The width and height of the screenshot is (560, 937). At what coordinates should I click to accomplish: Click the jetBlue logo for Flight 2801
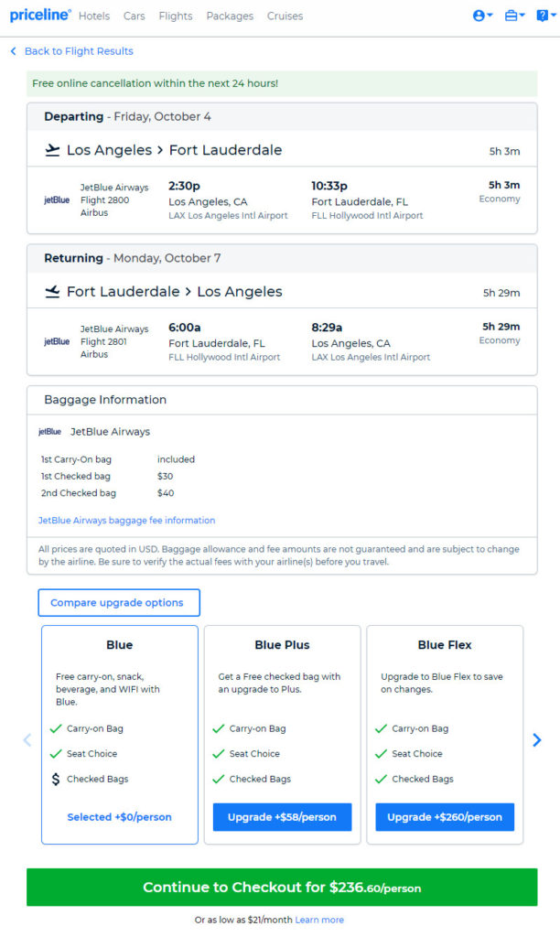pos(57,342)
